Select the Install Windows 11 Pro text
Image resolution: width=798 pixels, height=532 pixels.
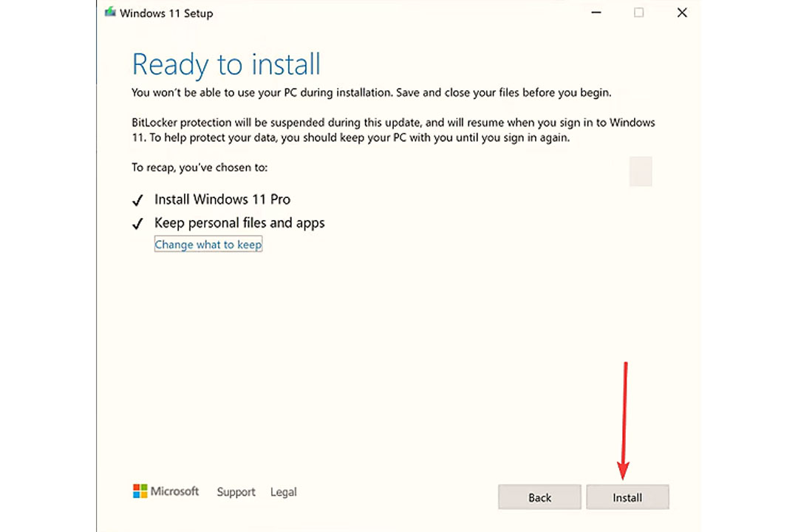point(222,199)
